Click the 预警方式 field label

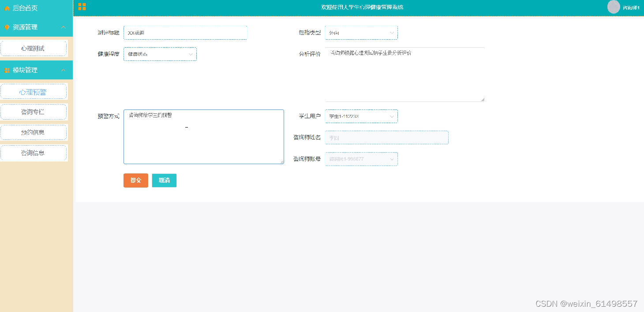coord(109,117)
